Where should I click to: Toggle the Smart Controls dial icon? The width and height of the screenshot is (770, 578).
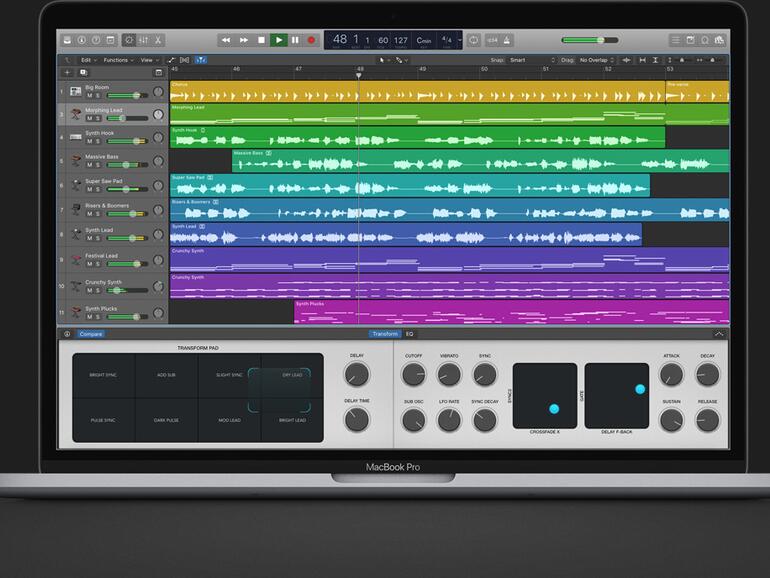tap(129, 40)
